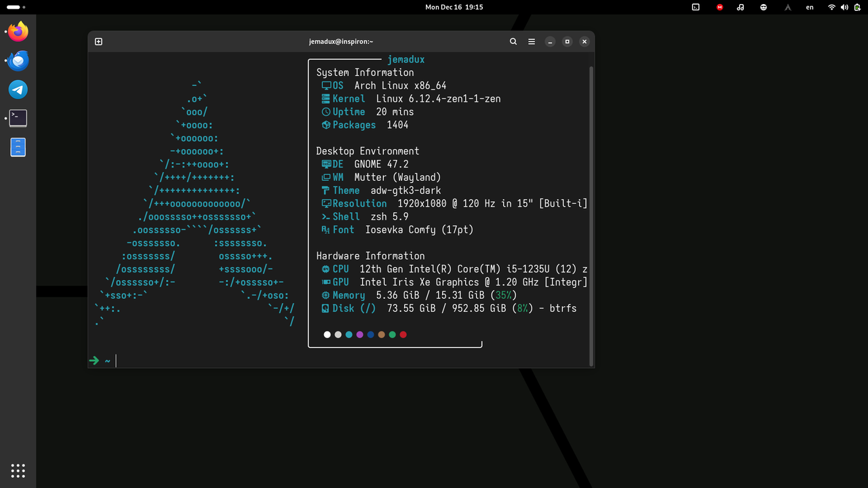This screenshot has width=868, height=488.
Task: Click the Activities workspace indicator pill
Action: pyautogui.click(x=13, y=7)
